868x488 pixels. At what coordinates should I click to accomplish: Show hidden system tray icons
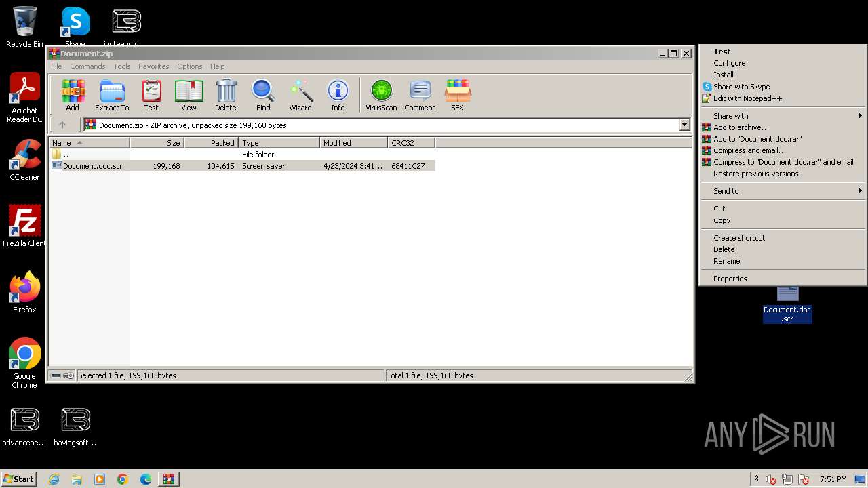pos(756,479)
